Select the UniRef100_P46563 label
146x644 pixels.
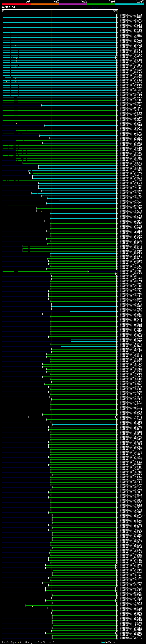(x=131, y=602)
